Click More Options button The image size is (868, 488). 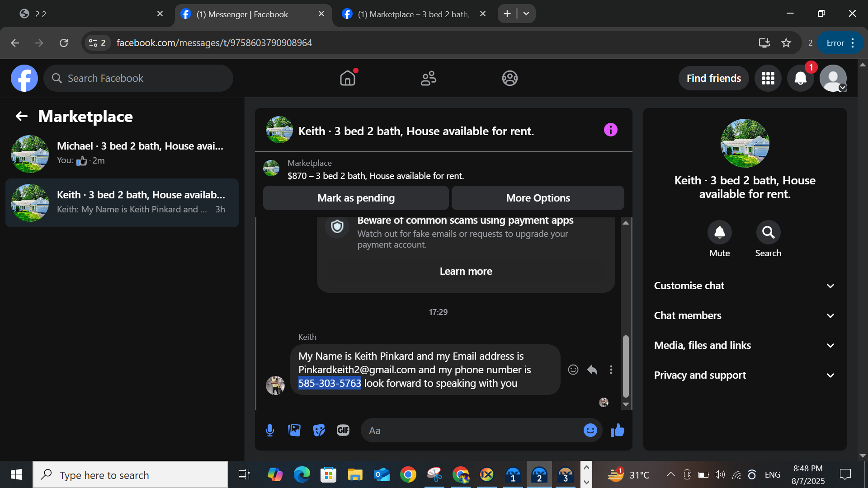538,198
